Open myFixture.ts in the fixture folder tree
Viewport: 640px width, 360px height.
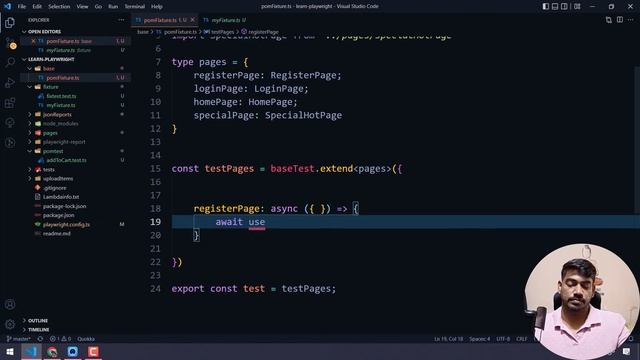click(x=61, y=105)
